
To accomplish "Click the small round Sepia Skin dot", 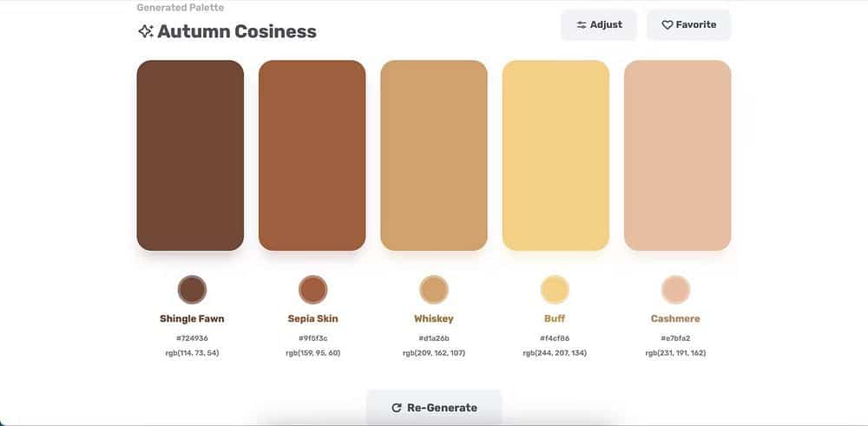I will pos(312,289).
